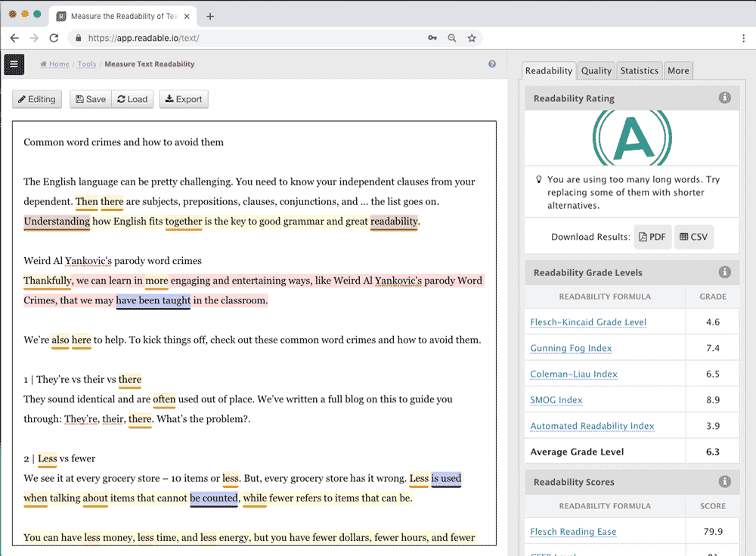Click the heading '2 | Less vs fewer'
Image resolution: width=756 pixels, height=556 pixels.
pyautogui.click(x=59, y=458)
